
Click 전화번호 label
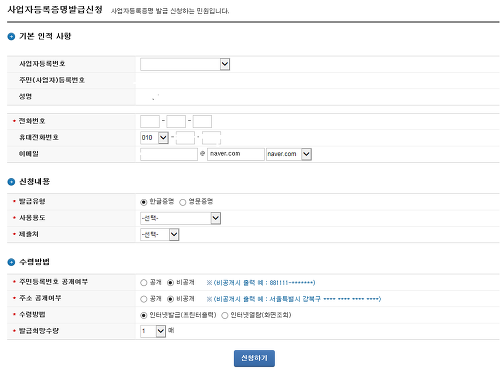[x=32, y=121]
